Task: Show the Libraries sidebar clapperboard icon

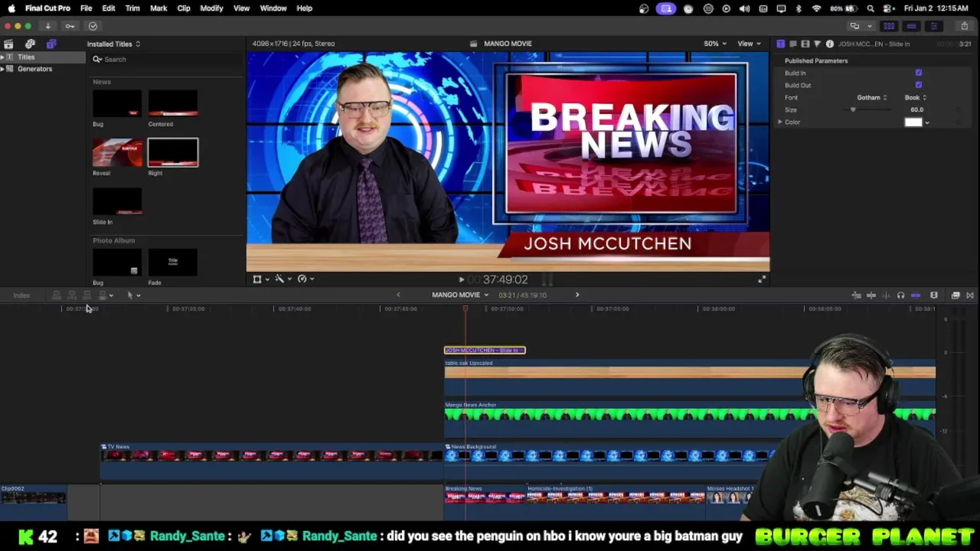Action: [x=8, y=44]
